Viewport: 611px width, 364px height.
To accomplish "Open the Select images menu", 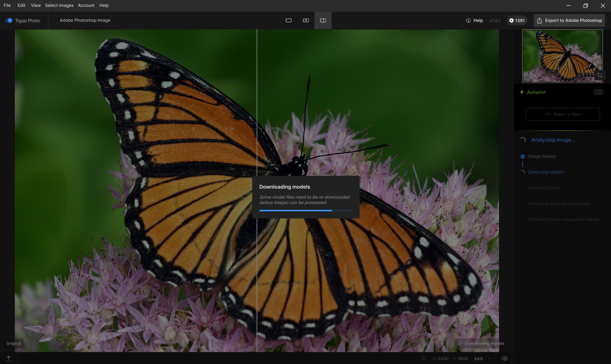I will (59, 5).
